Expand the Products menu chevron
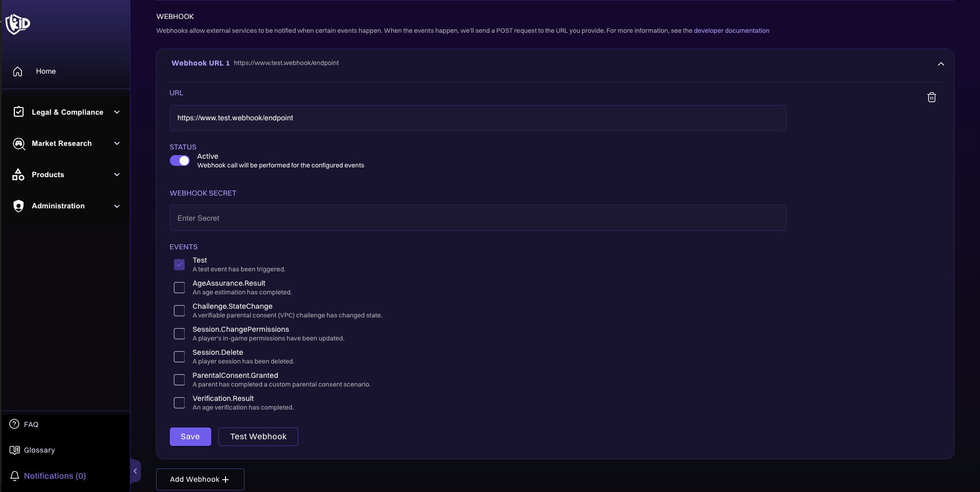The height and width of the screenshot is (492, 980). point(117,175)
